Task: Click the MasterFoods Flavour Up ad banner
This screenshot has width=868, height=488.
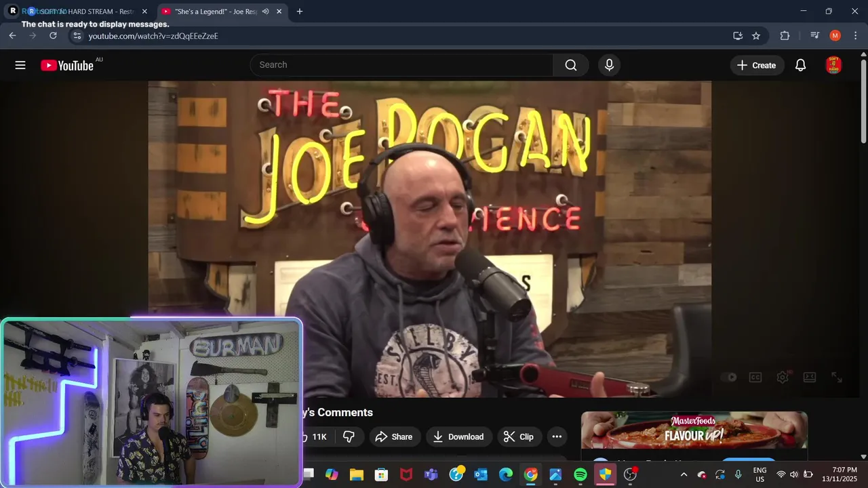Action: tap(694, 430)
